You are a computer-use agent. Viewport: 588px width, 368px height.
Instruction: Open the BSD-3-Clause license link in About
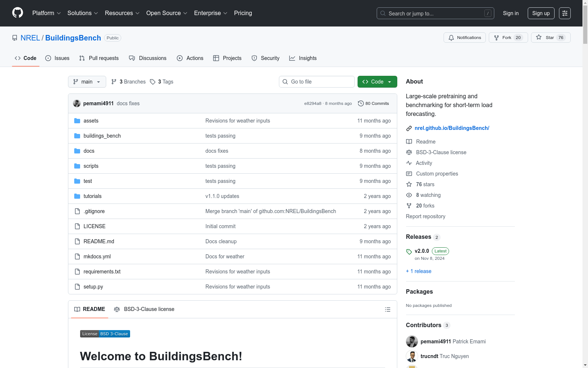pyautogui.click(x=441, y=152)
